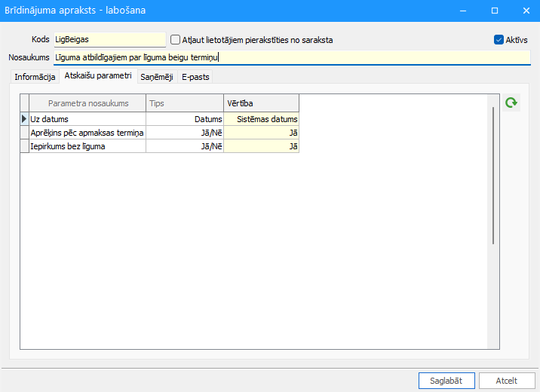Switch to the Informācija tab

pyautogui.click(x=35, y=77)
